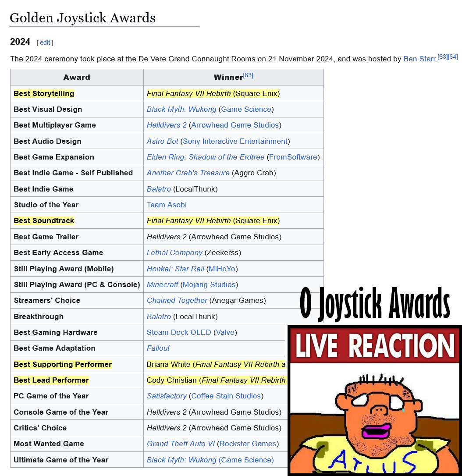This screenshot has height=476, width=462.
Task: Open the Minecraft link
Action: pos(162,285)
